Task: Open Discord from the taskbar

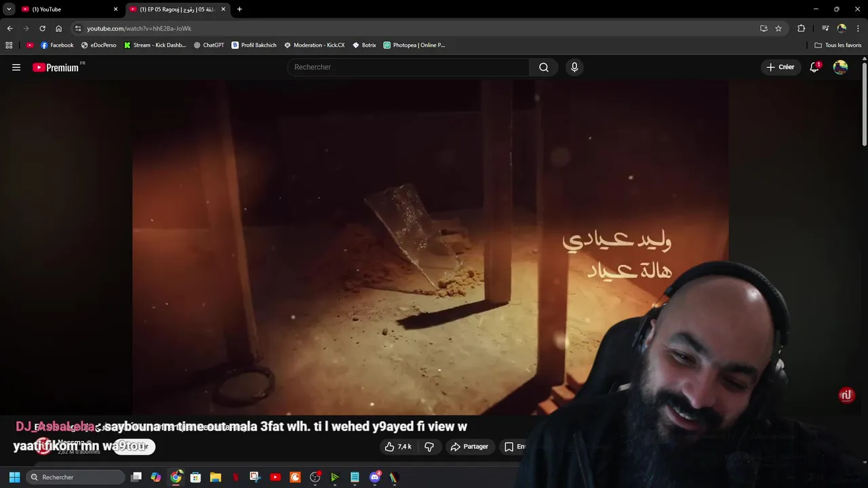Action: [x=375, y=477]
